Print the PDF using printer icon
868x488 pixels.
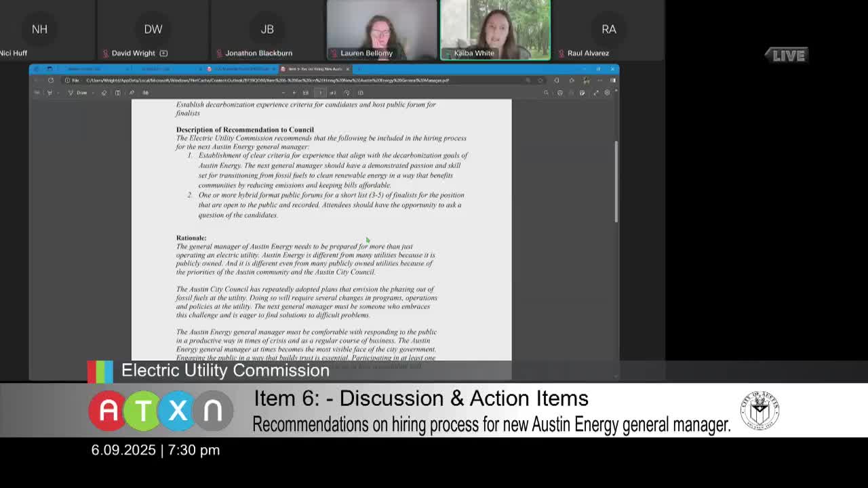559,93
